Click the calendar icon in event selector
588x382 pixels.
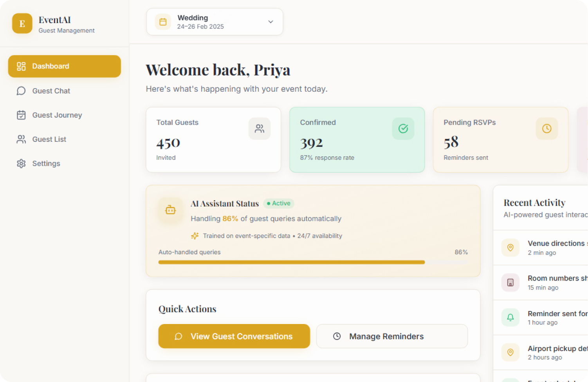pos(163,22)
